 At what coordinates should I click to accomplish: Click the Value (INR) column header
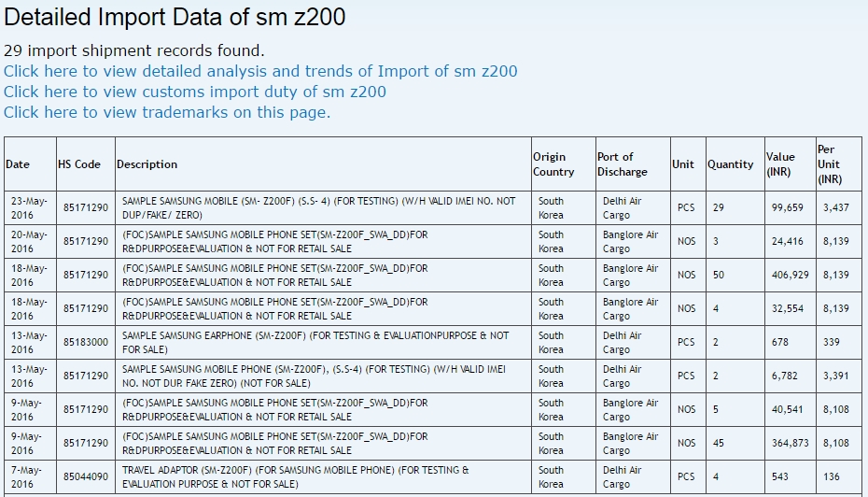pyautogui.click(x=780, y=164)
